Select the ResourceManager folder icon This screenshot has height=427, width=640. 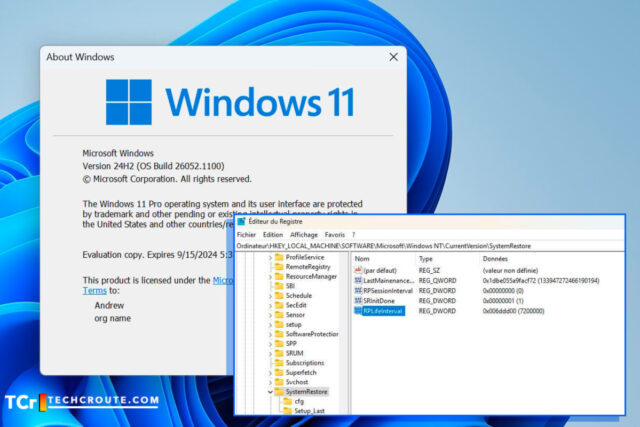(x=279, y=276)
